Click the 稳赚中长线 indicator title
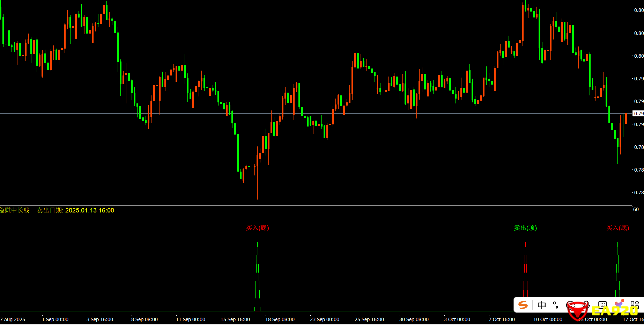Viewport: 644px width, 325px height. (x=15, y=210)
